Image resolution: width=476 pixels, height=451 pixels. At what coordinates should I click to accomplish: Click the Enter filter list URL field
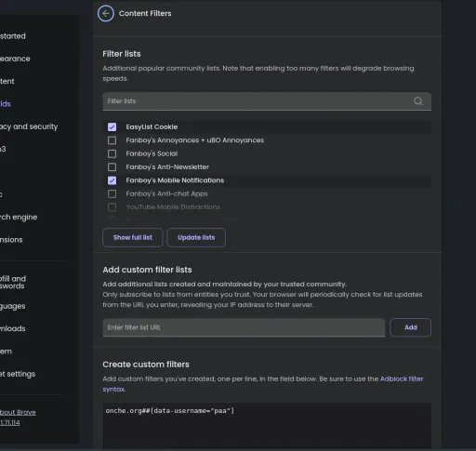(244, 327)
